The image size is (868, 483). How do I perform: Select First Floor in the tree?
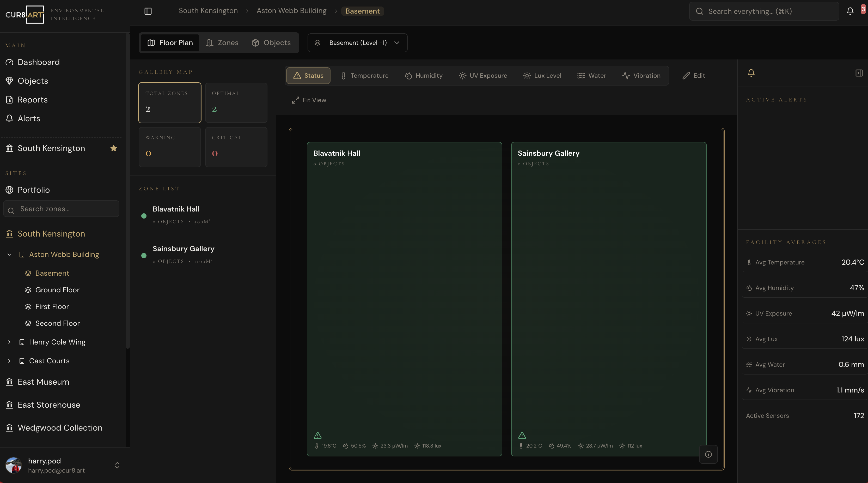[x=52, y=307]
